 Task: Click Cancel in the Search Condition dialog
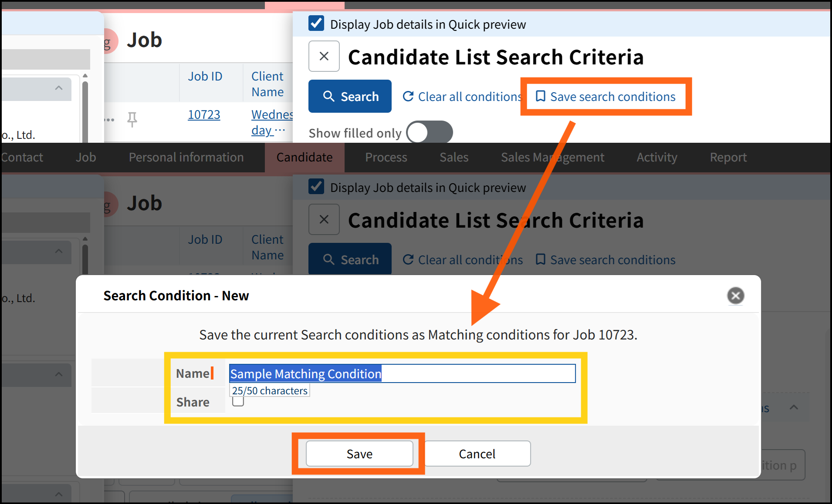pos(477,454)
